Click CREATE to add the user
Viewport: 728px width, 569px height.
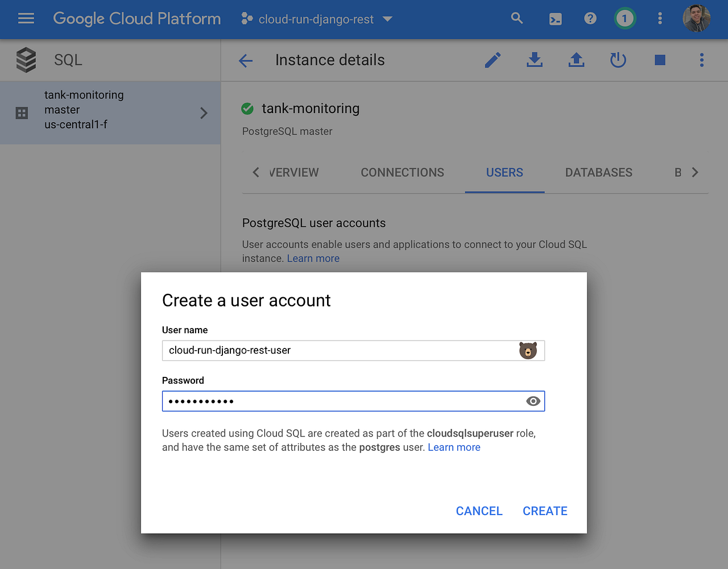(544, 510)
